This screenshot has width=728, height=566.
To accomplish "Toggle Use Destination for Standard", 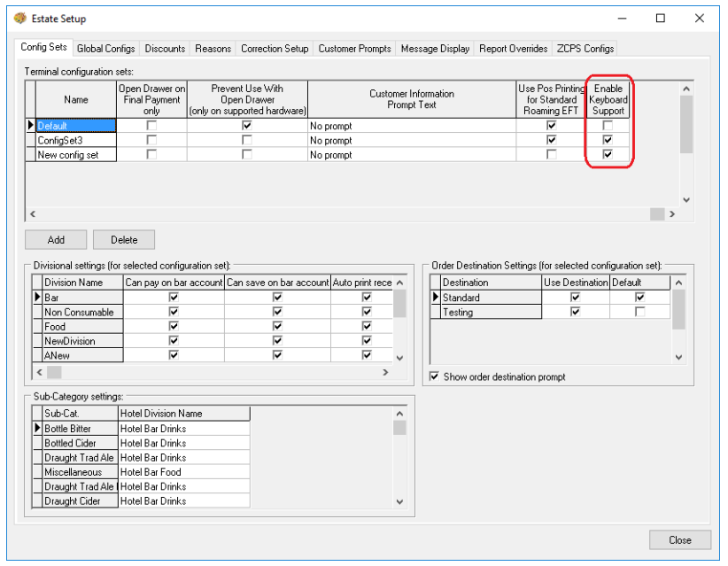I will (576, 297).
